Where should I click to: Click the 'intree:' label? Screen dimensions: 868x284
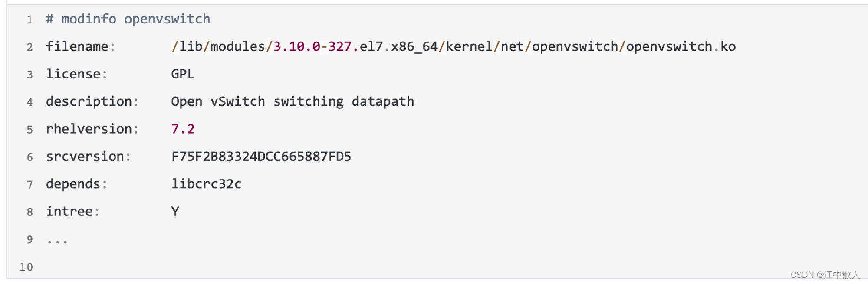tap(72, 211)
